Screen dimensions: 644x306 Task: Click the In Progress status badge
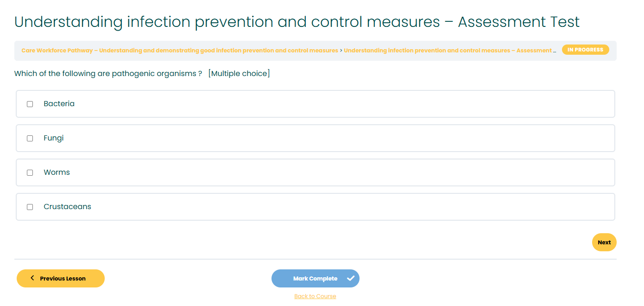point(586,50)
